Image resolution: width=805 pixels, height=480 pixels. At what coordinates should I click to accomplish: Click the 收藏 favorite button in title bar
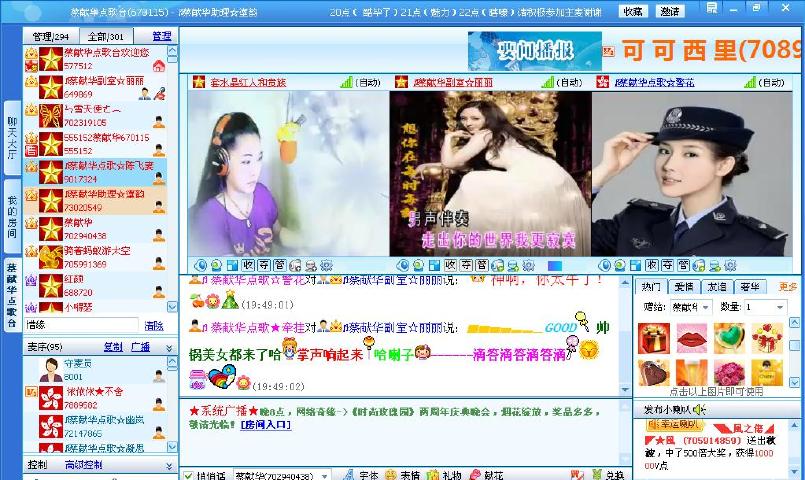pyautogui.click(x=632, y=11)
